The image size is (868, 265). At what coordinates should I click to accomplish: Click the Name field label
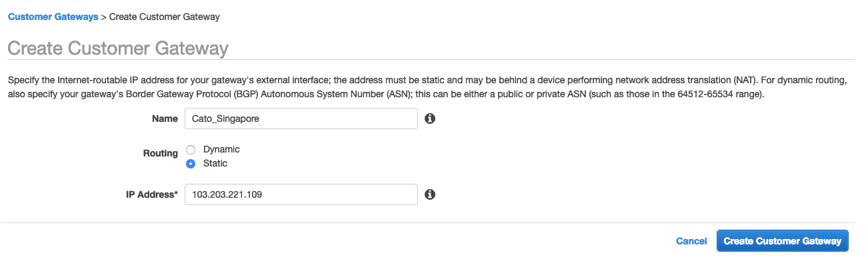[x=165, y=119]
